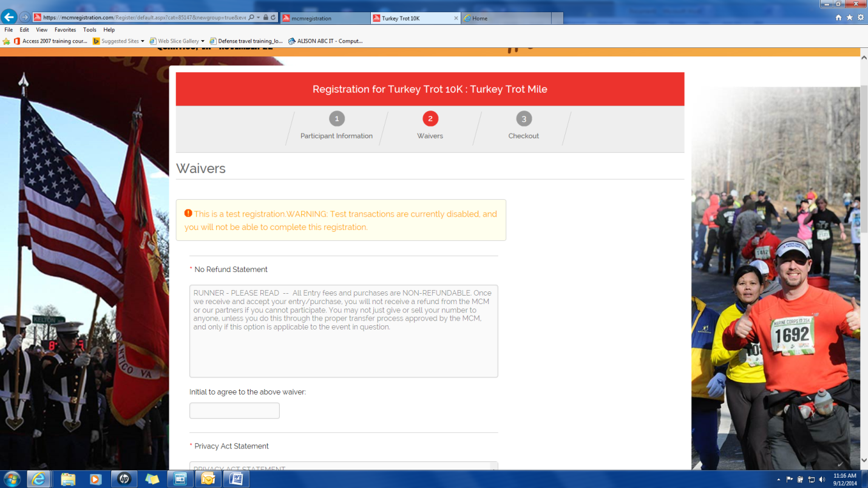Open the ALISON ABC IT favorite
The width and height of the screenshot is (868, 488).
point(325,41)
